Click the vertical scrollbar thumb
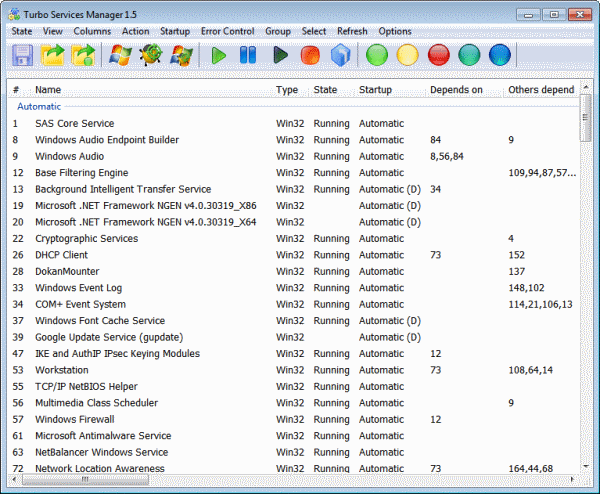The image size is (600, 494). 585,118
